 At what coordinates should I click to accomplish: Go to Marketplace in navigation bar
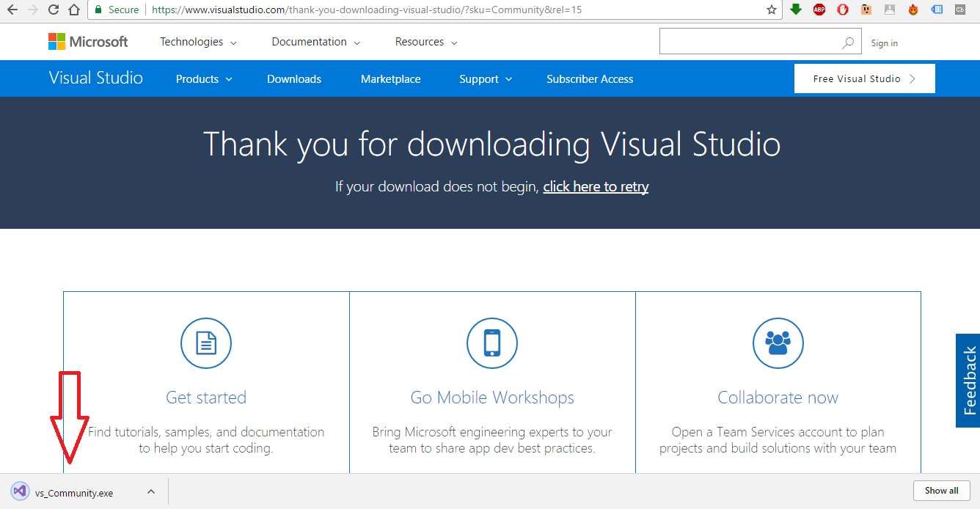[x=391, y=79]
